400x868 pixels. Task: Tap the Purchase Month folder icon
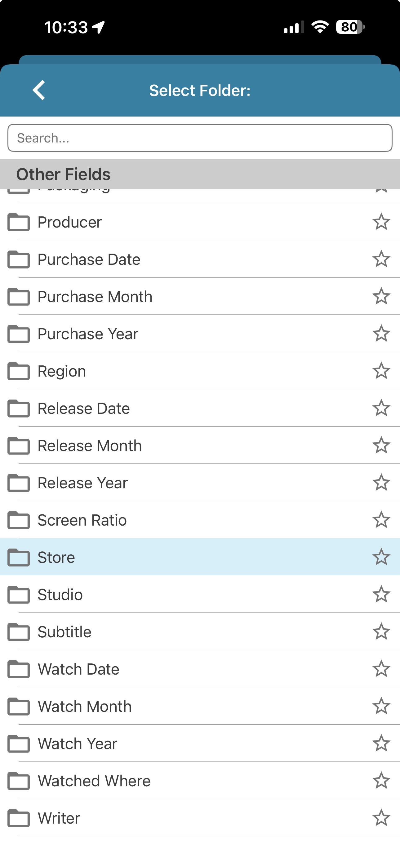tap(19, 297)
